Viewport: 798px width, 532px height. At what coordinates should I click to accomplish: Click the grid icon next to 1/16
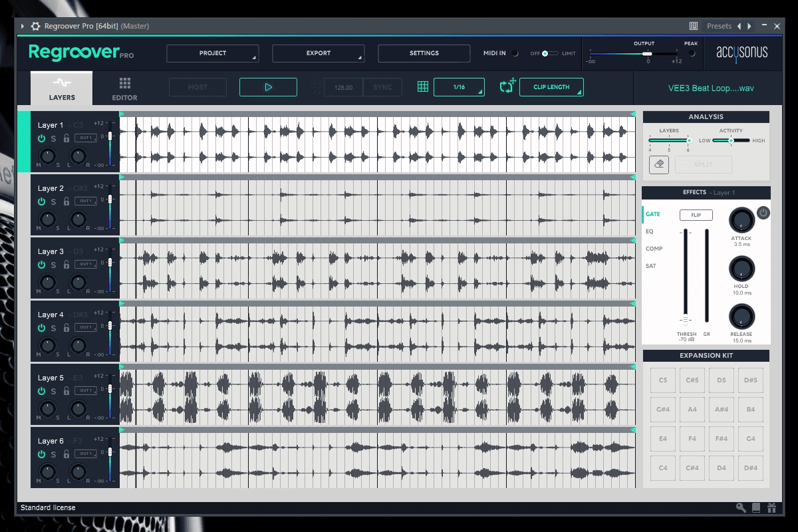(422, 87)
